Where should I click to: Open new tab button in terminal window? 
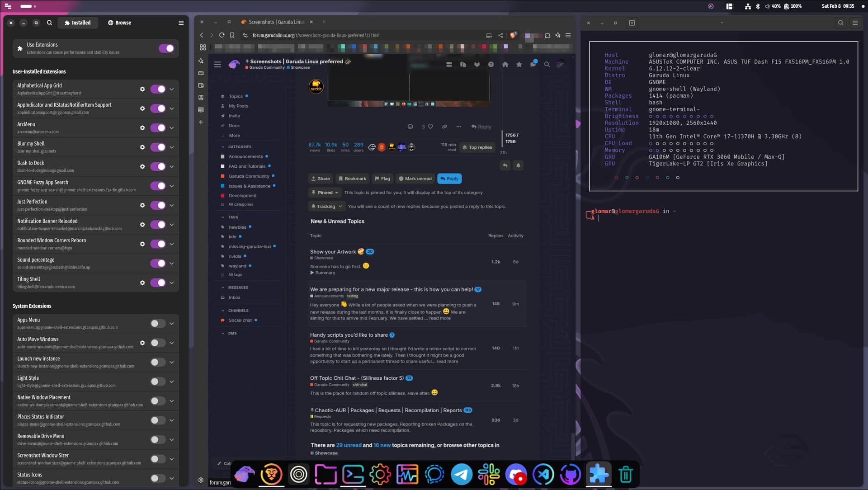pos(632,23)
